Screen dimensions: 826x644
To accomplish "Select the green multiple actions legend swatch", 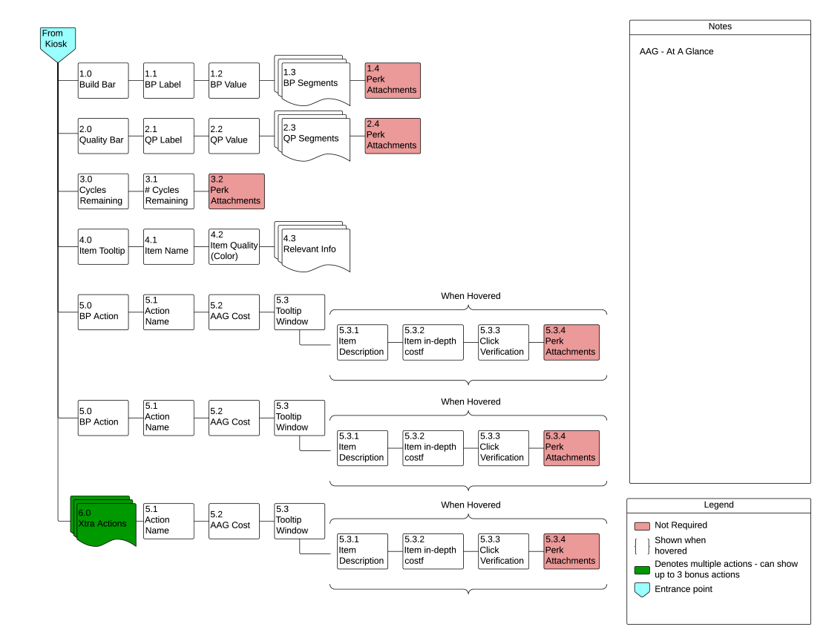I will [x=642, y=570].
